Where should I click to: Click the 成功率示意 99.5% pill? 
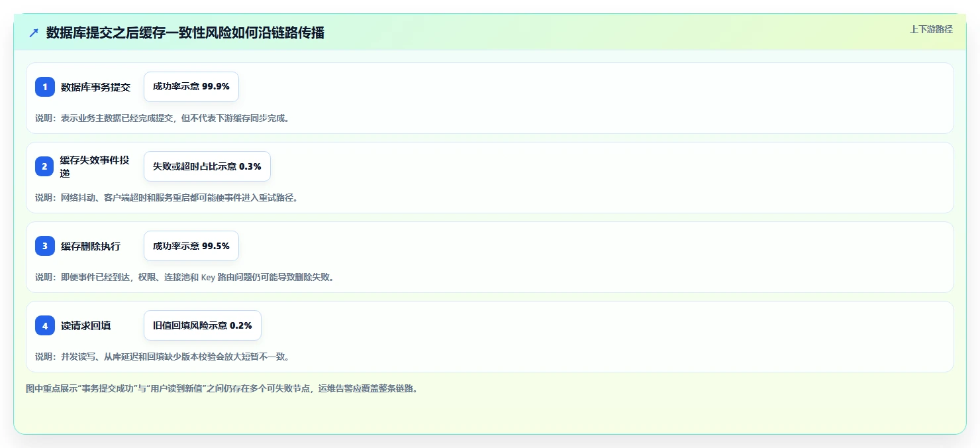click(x=191, y=246)
